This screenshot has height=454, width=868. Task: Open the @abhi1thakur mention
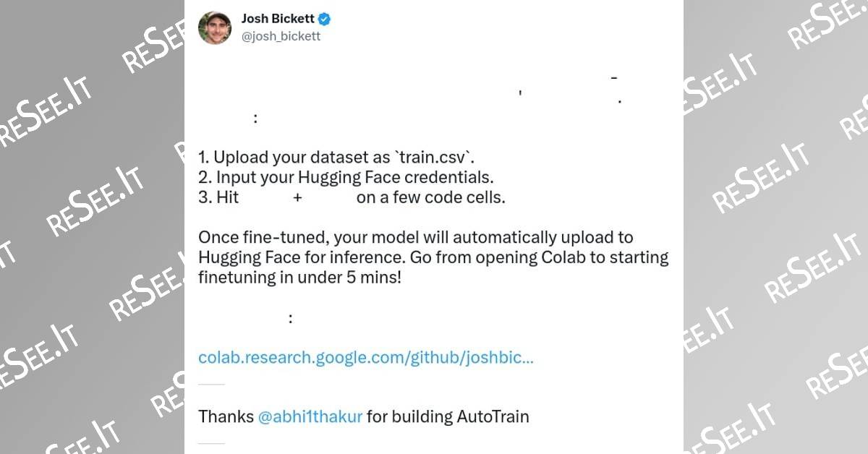coord(310,416)
